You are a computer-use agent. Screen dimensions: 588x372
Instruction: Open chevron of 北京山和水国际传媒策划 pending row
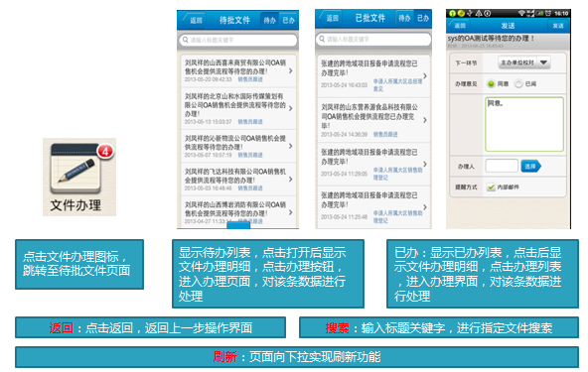tap(291, 108)
